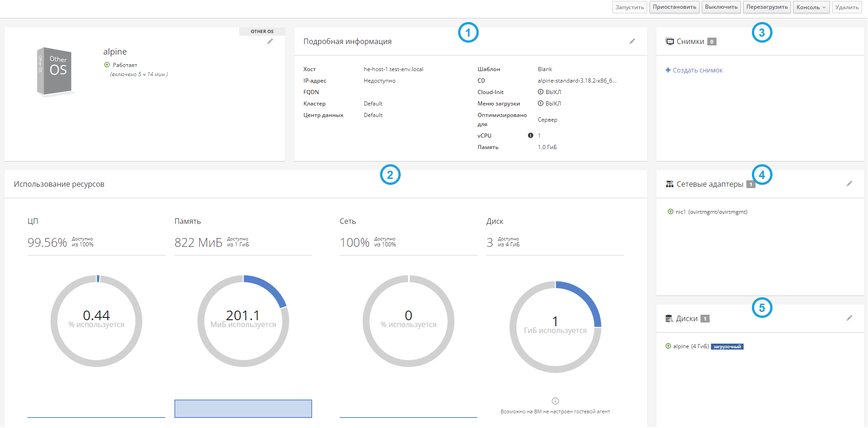Click the vCPU info icon
The image size is (868, 428).
pyautogui.click(x=531, y=135)
